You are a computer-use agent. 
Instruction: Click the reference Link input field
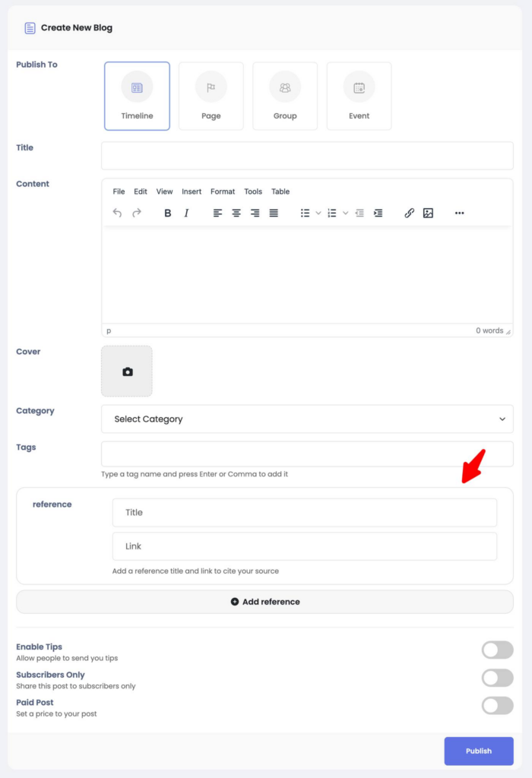pyautogui.click(x=304, y=546)
